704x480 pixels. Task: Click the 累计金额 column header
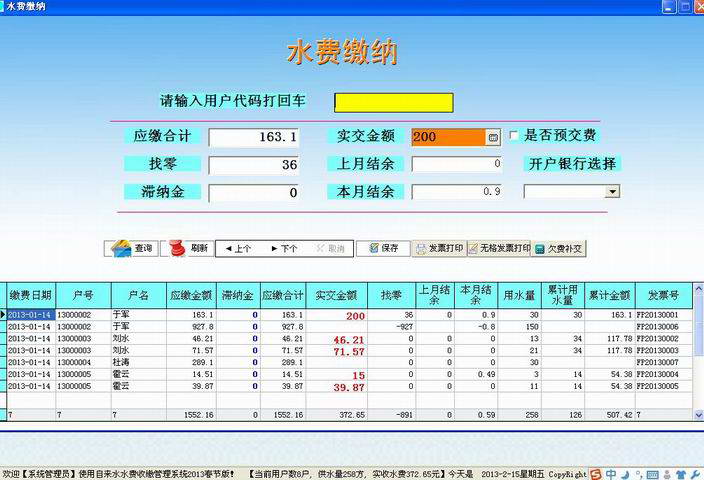[610, 295]
